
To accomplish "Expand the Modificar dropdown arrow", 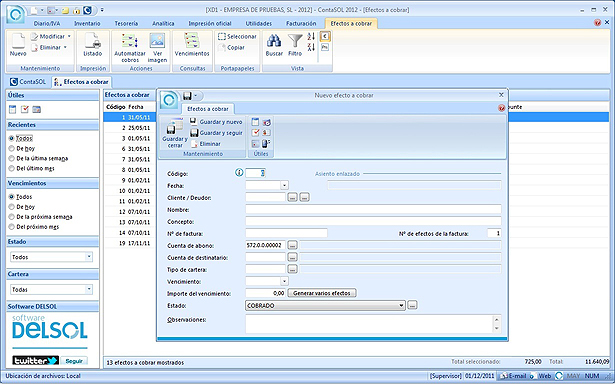I will click(69, 36).
